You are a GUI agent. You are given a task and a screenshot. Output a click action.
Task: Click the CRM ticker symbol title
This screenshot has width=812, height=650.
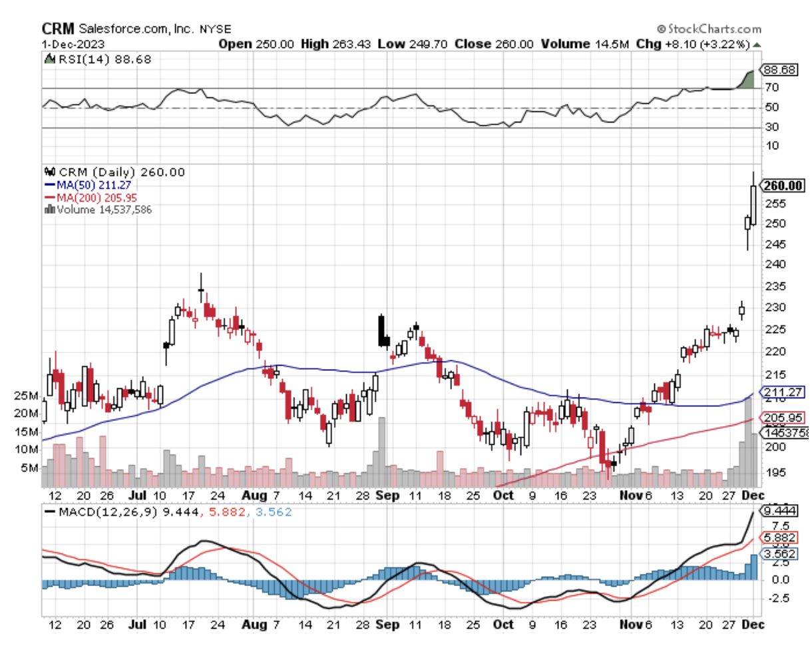[60, 29]
